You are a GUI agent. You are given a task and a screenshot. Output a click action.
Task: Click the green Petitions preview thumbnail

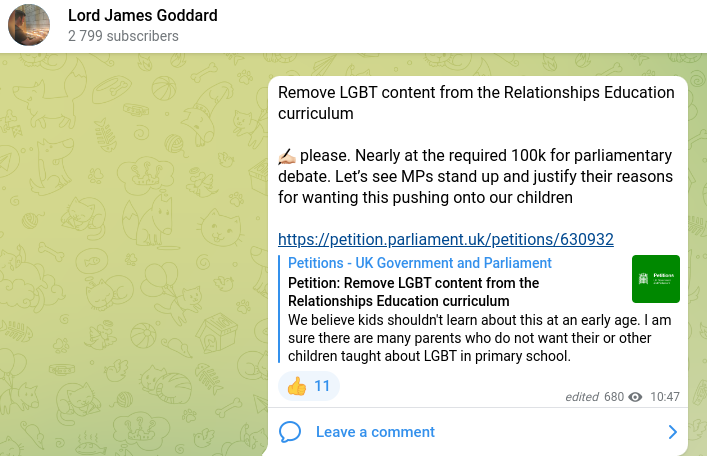(656, 279)
